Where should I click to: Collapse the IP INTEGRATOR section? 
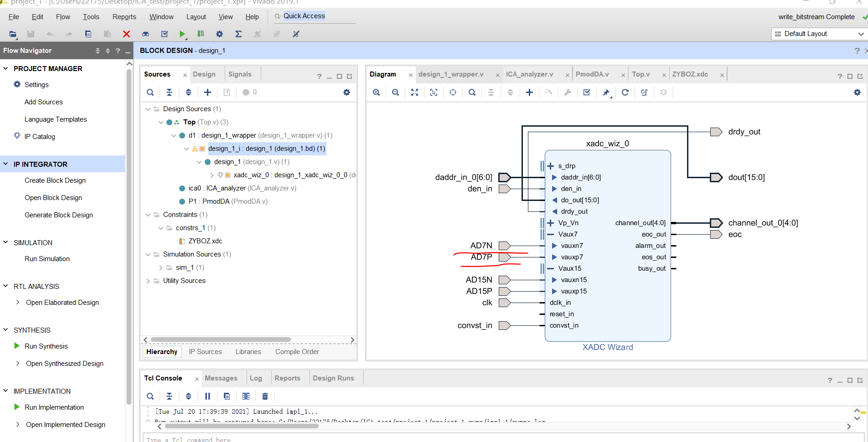coord(6,164)
